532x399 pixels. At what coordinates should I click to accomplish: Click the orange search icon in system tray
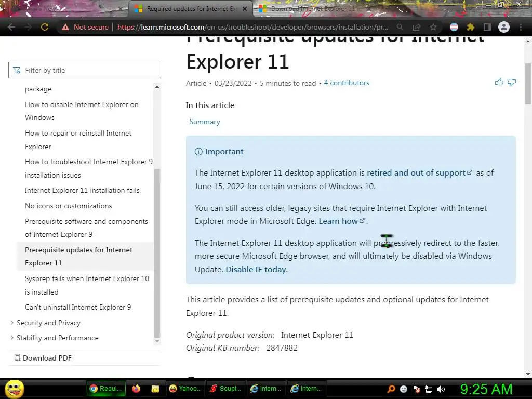(391, 389)
